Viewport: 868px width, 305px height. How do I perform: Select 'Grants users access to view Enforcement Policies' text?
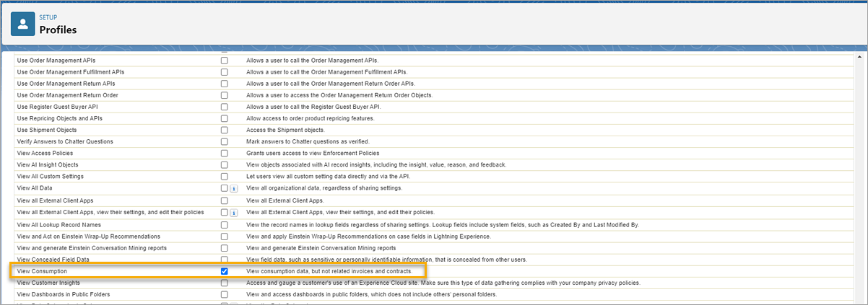coord(313,154)
